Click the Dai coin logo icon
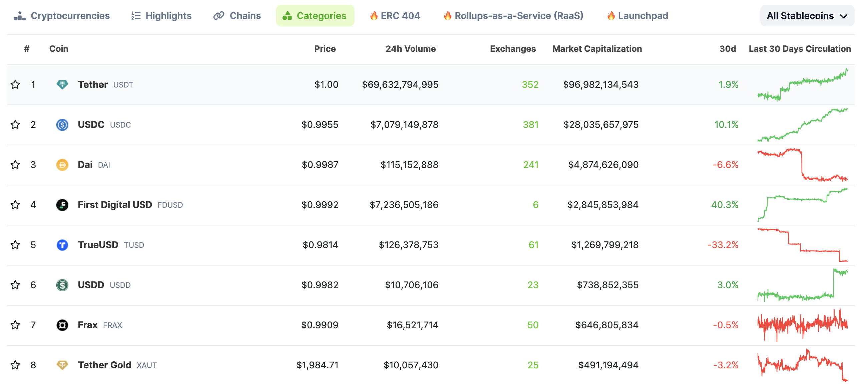This screenshot has width=868, height=384. (62, 165)
